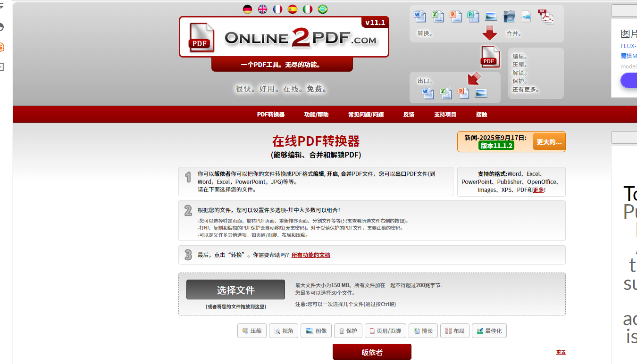637x364 pixels.
Task: Click the orange 更大的... news button
Action: pyautogui.click(x=549, y=141)
